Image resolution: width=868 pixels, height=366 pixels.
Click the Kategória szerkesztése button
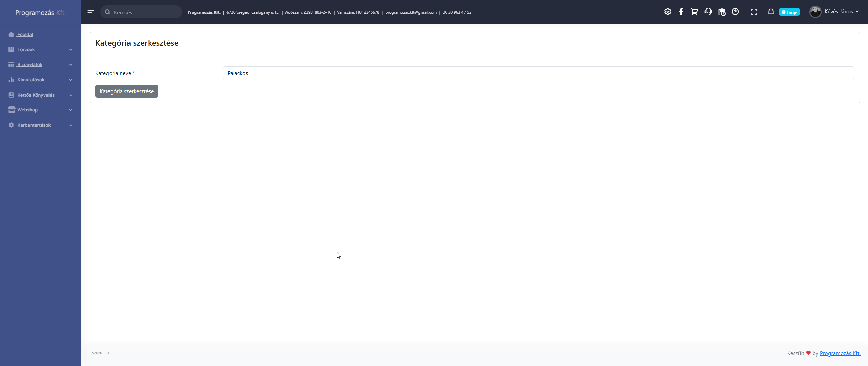coord(126,91)
